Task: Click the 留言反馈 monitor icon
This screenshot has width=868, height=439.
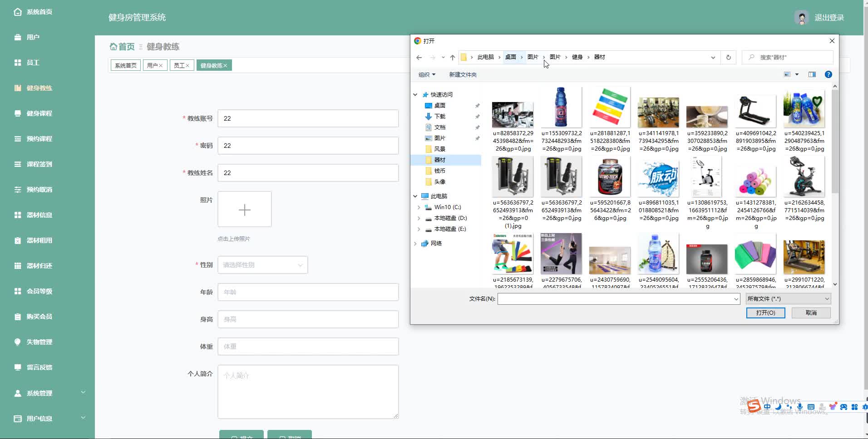Action: pos(18,367)
